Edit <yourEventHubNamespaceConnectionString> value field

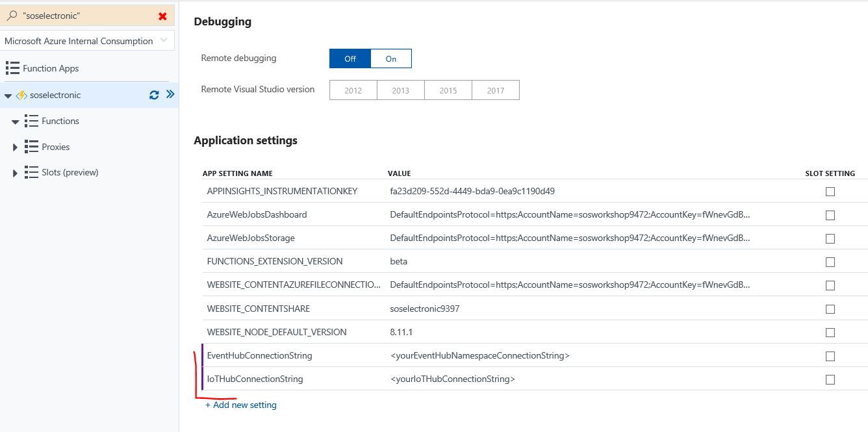[x=479, y=355]
